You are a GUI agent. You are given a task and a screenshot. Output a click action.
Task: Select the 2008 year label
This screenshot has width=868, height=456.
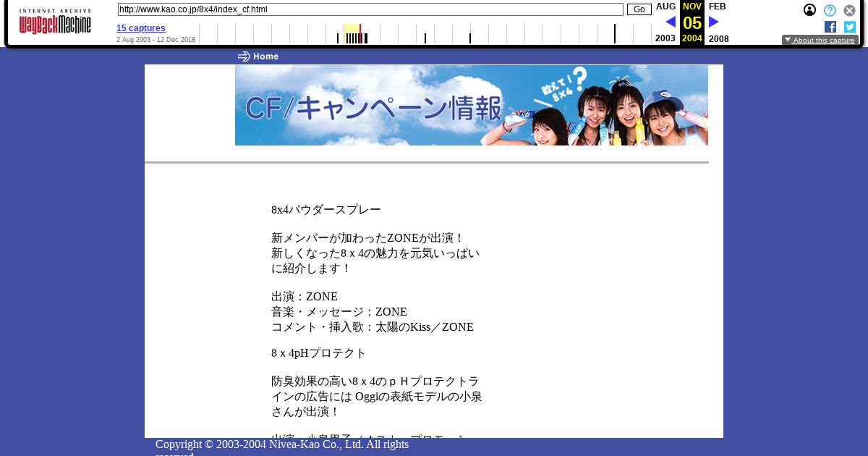(x=719, y=39)
